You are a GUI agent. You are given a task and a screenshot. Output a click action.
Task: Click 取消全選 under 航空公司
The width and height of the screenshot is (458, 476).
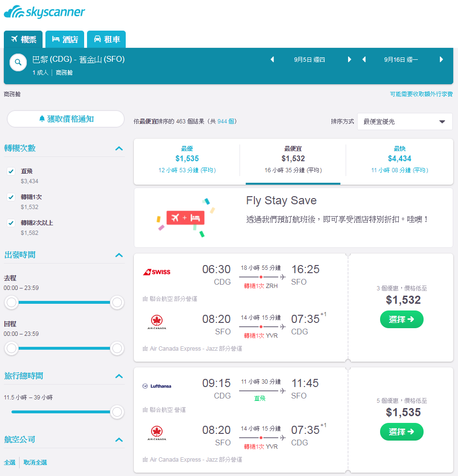tap(35, 462)
